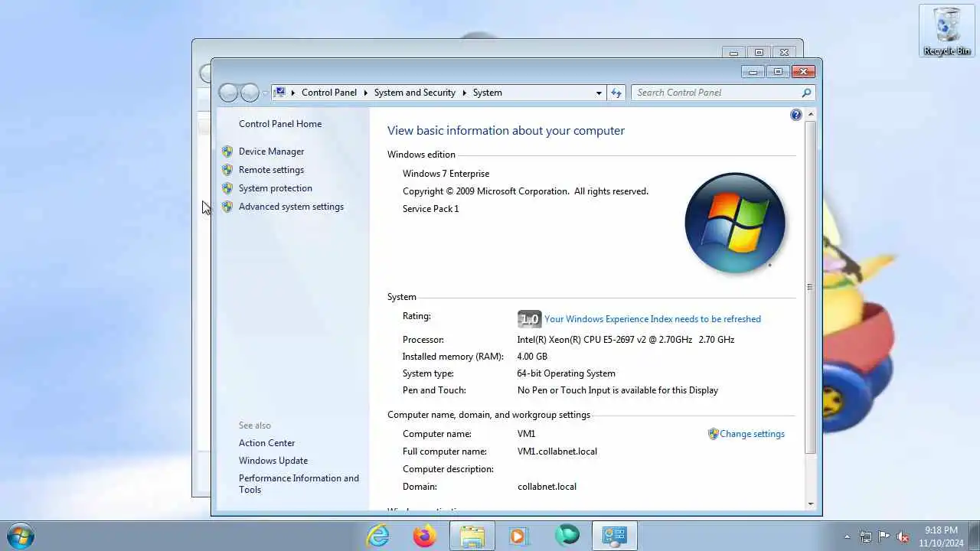Select System in the address breadcrumb
This screenshot has width=980, height=551.
tap(488, 93)
